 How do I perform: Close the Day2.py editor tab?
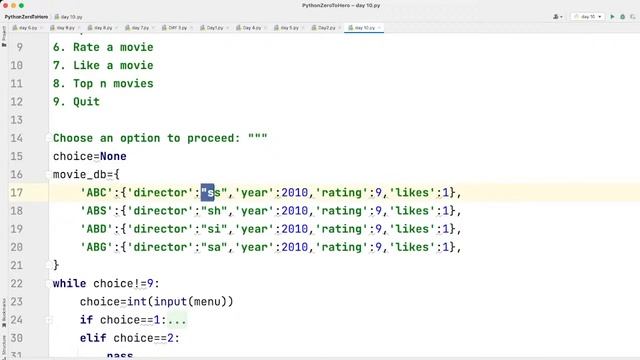340,28
